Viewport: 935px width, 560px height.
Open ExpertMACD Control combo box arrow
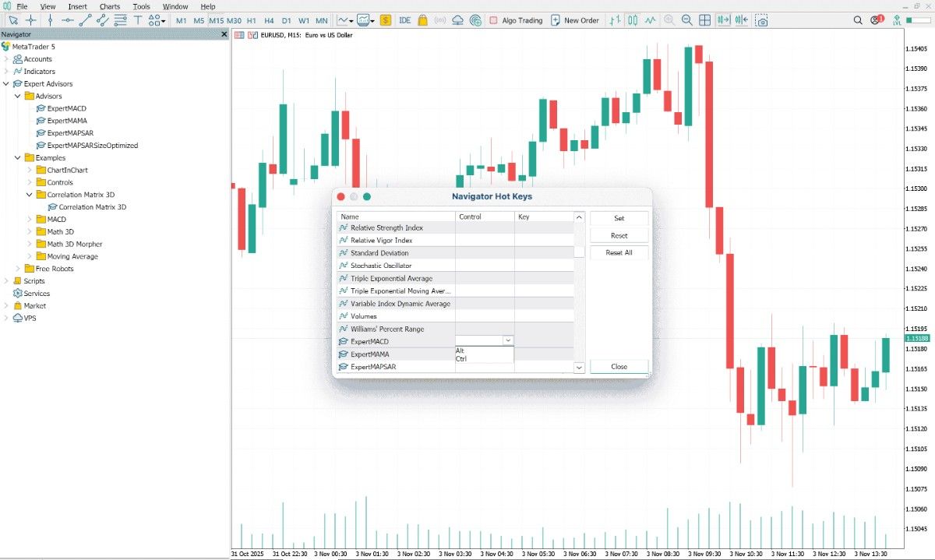(x=508, y=340)
